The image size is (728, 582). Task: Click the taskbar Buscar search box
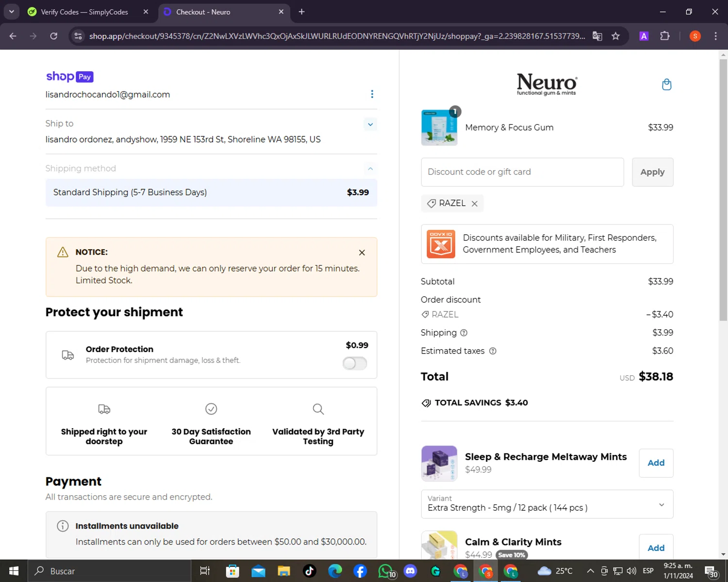[109, 571]
